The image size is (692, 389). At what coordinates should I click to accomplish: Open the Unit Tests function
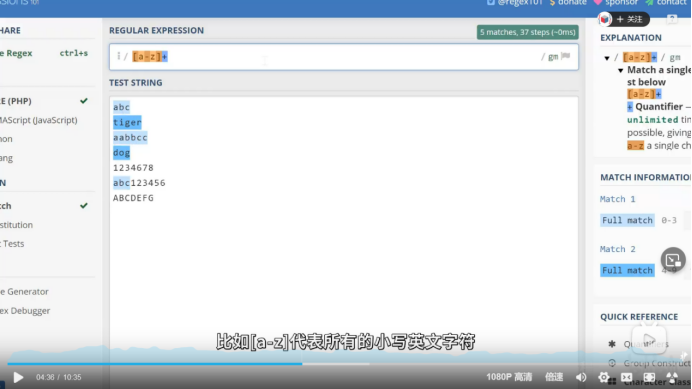tap(12, 243)
